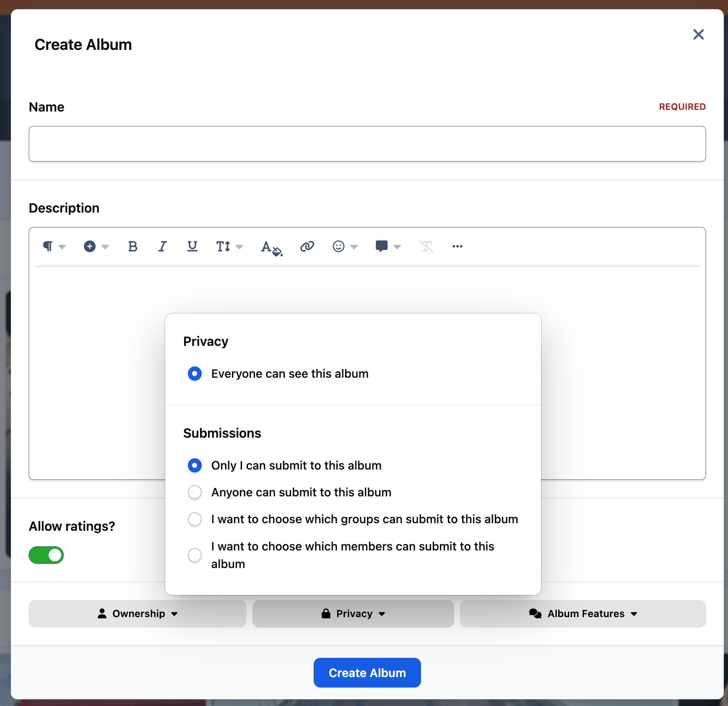Choose which groups can submit option
The height and width of the screenshot is (706, 728).
point(195,519)
